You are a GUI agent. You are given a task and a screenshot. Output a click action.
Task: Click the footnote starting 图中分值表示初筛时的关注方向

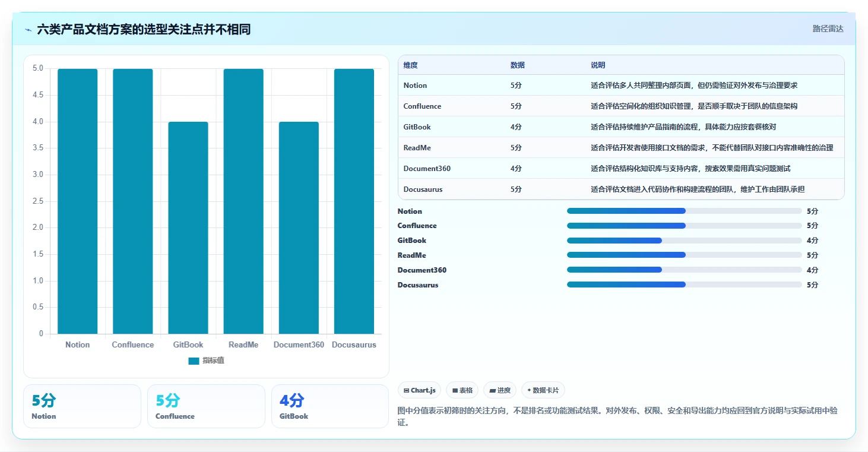click(x=617, y=416)
